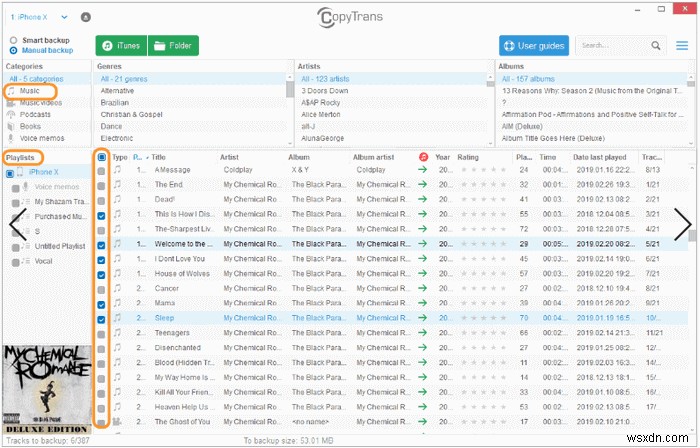Click the green iTunes backup button
Viewport: 700px width, 448px height.
pyautogui.click(x=121, y=46)
